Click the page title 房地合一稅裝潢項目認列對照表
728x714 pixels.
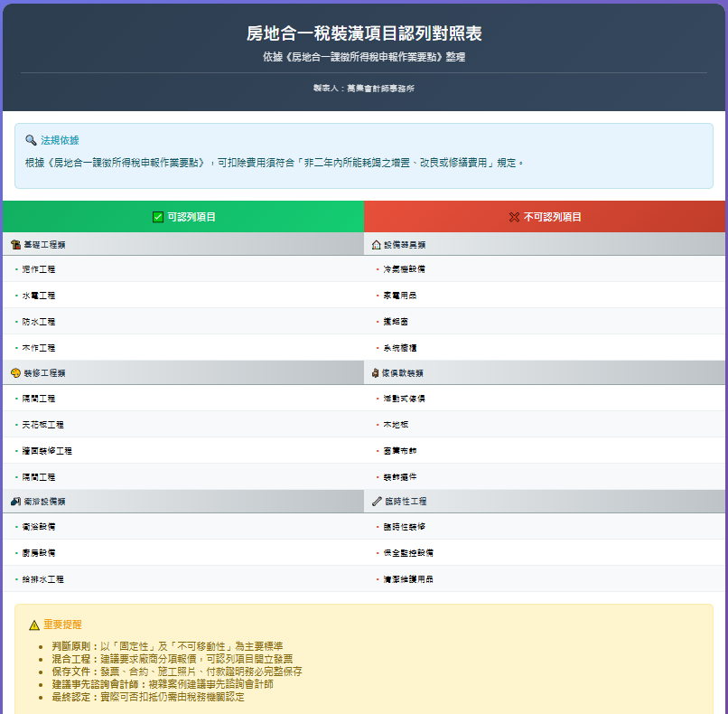tap(364, 33)
